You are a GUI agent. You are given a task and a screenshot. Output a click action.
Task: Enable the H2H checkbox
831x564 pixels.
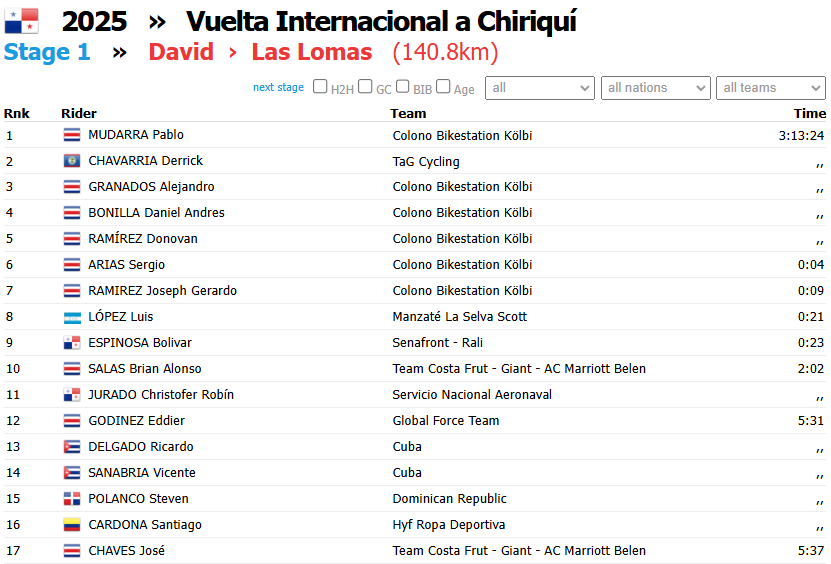(x=320, y=86)
